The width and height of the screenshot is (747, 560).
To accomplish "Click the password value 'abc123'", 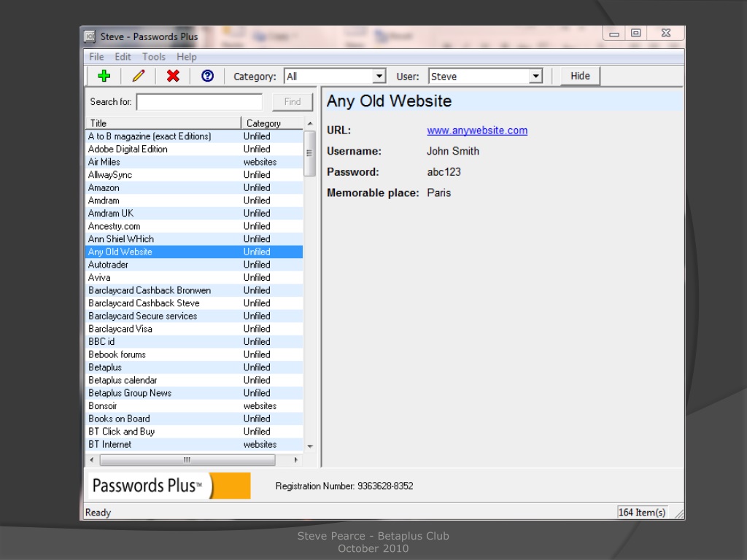I will 444,172.
